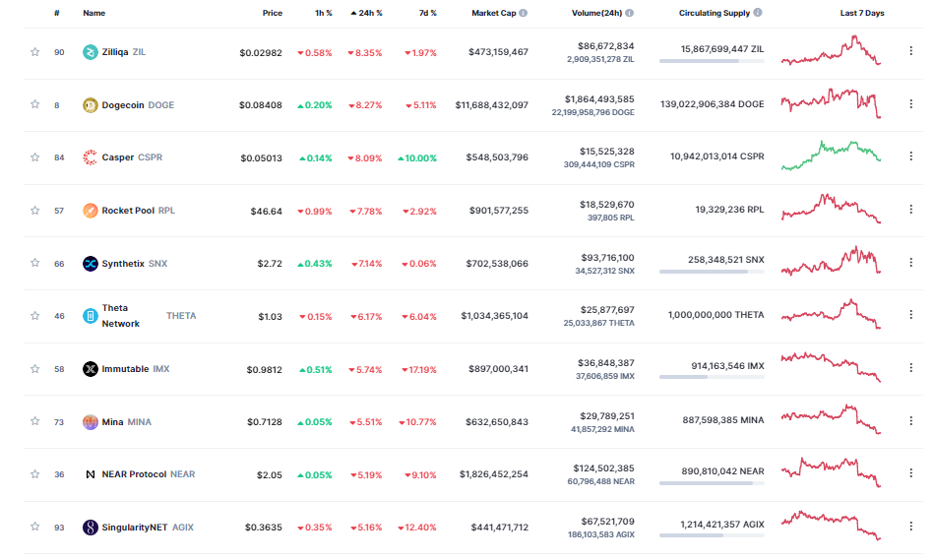Star Zilliqa to add to watchlist
The width and height of the screenshot is (933, 560).
pos(35,52)
